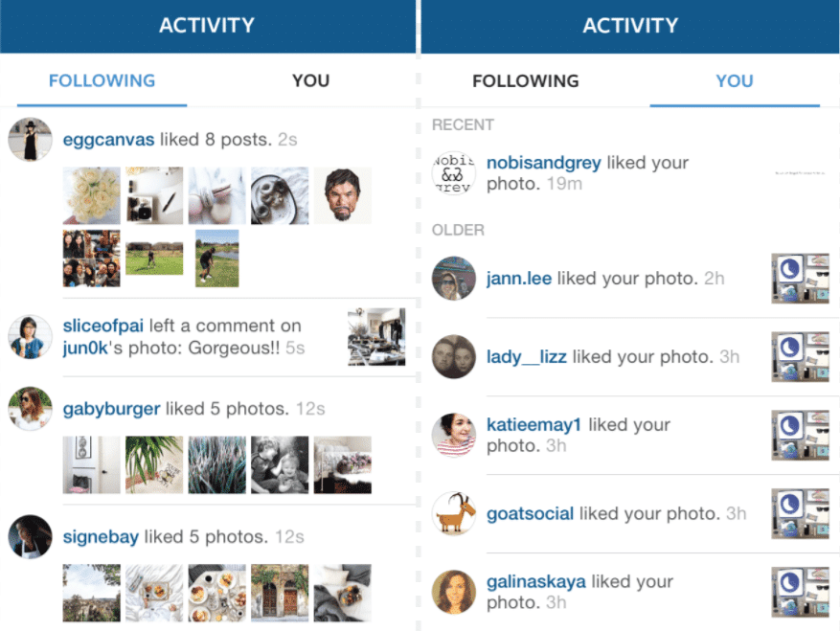Open gabyburger's avatar
Viewport: 840px width, 631px height.
pyautogui.click(x=30, y=409)
